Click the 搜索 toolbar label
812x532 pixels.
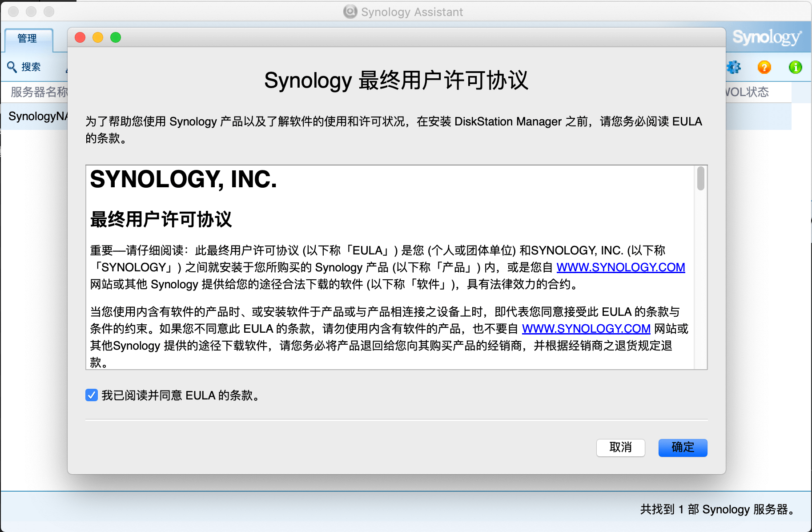point(31,67)
